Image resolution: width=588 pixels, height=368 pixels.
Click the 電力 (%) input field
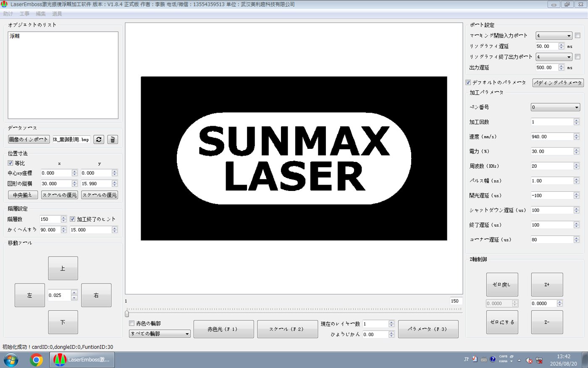(x=552, y=151)
